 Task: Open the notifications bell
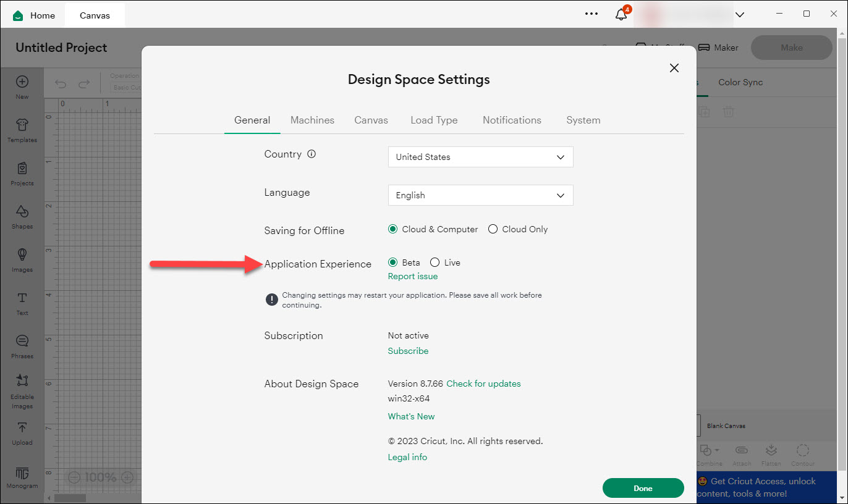pos(621,14)
